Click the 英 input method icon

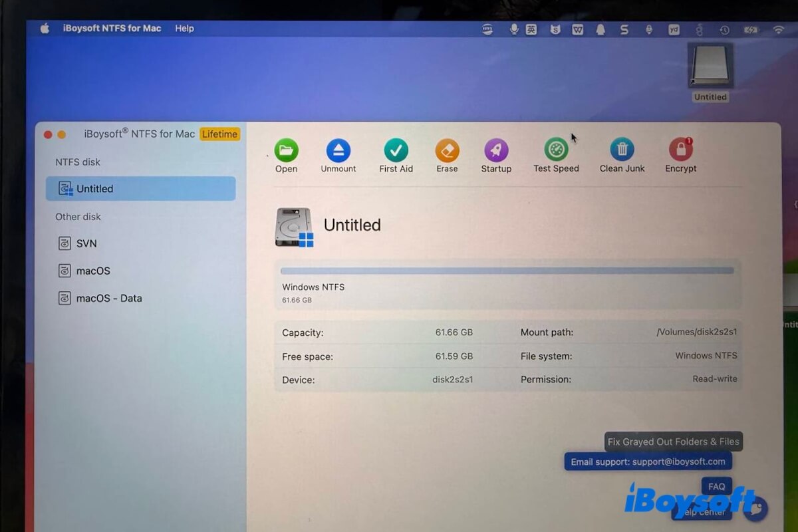(531, 29)
